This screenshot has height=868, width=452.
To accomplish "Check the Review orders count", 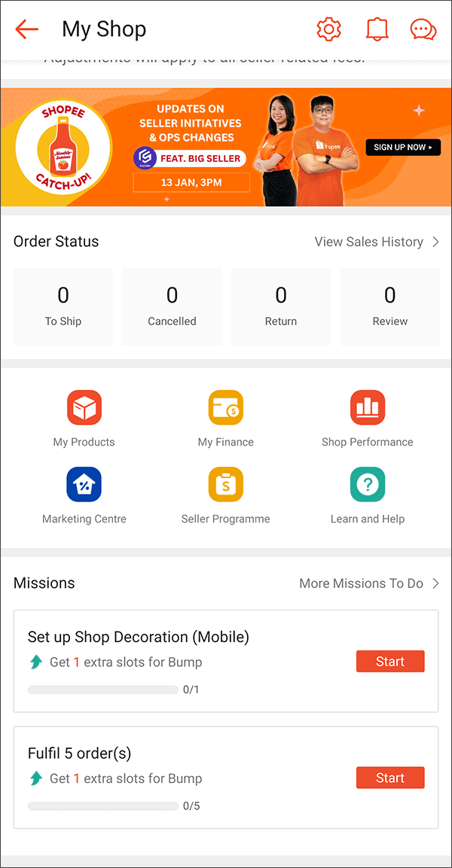I will point(389,306).
